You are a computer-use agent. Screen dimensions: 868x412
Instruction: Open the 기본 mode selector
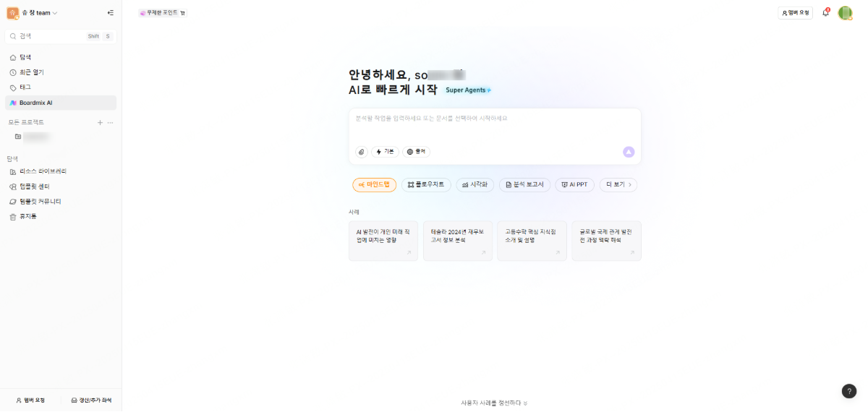pyautogui.click(x=385, y=152)
